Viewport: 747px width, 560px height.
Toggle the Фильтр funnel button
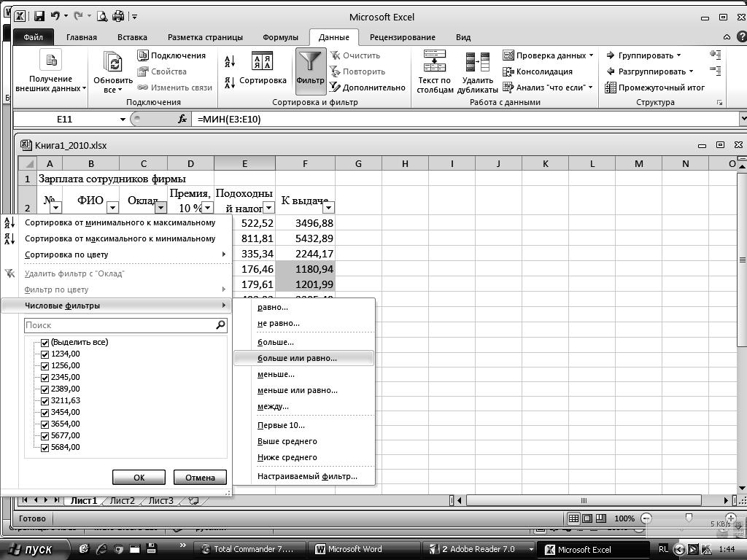(x=310, y=71)
